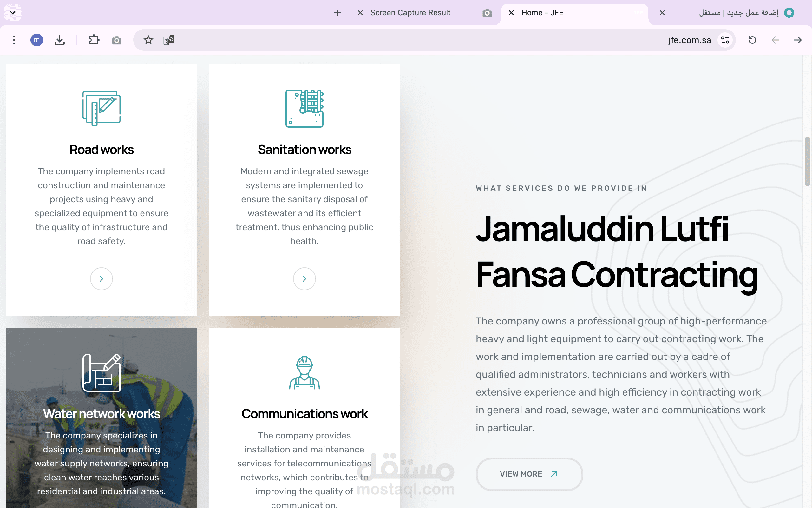Click the arrow button under Sanitation works
This screenshot has height=508, width=812.
[304, 278]
